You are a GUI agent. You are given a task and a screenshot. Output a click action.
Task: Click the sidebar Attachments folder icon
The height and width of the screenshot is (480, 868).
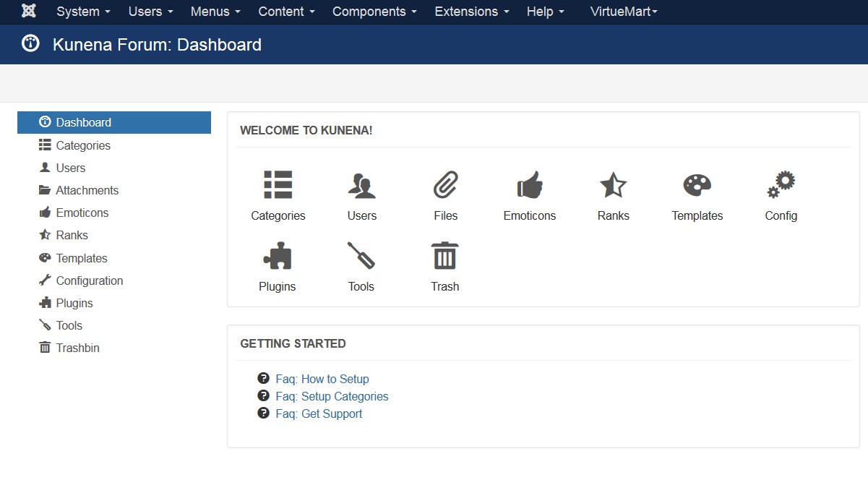click(45, 190)
